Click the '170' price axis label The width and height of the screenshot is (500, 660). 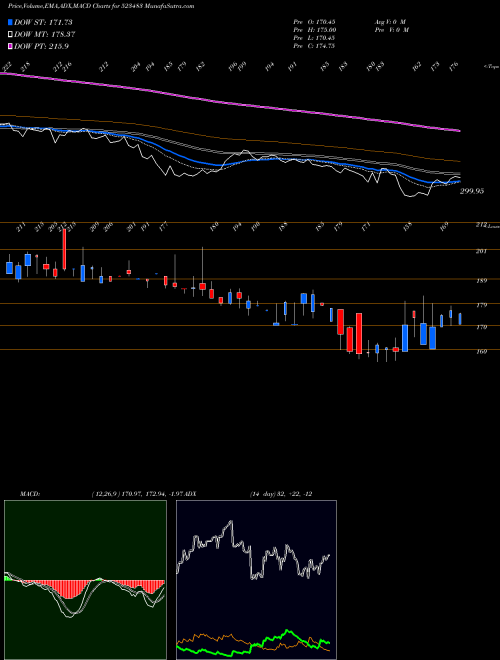point(481,327)
